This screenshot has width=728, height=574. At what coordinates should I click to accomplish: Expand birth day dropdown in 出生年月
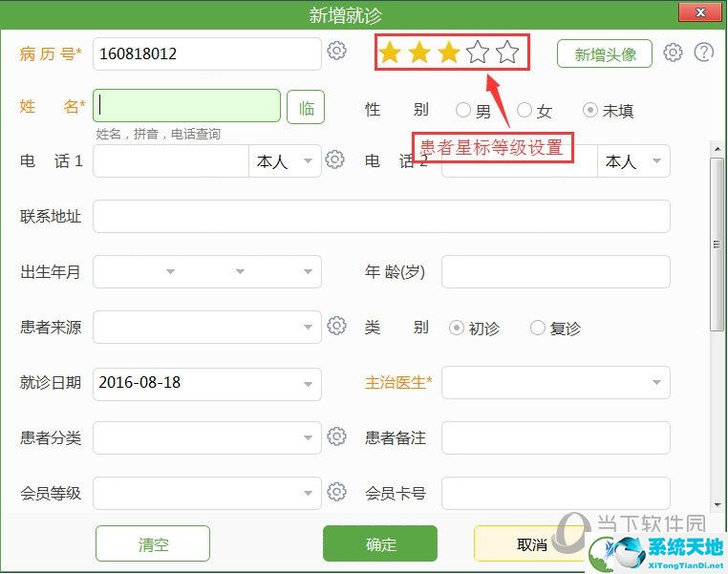coord(308,271)
